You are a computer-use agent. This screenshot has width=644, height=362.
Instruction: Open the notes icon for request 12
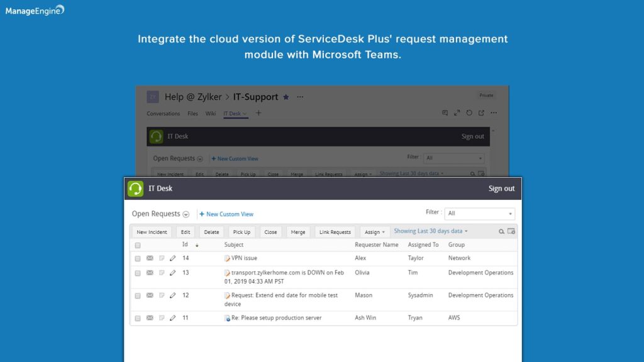(x=161, y=295)
